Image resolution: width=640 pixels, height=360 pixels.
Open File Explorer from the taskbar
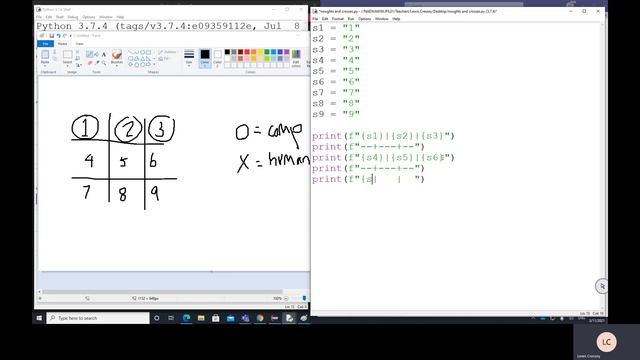click(x=201, y=318)
